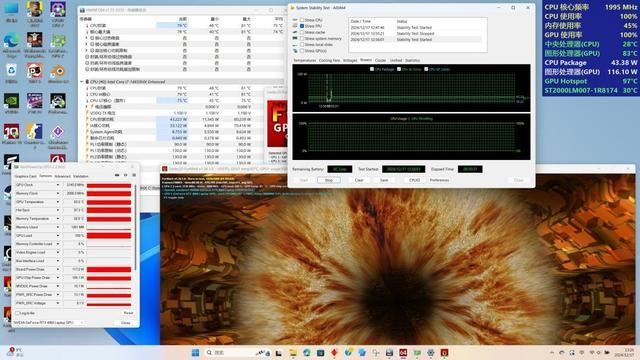The width and height of the screenshot is (640, 360).
Task: Click the red AIDA64 taskbar icon
Action: (x=403, y=353)
